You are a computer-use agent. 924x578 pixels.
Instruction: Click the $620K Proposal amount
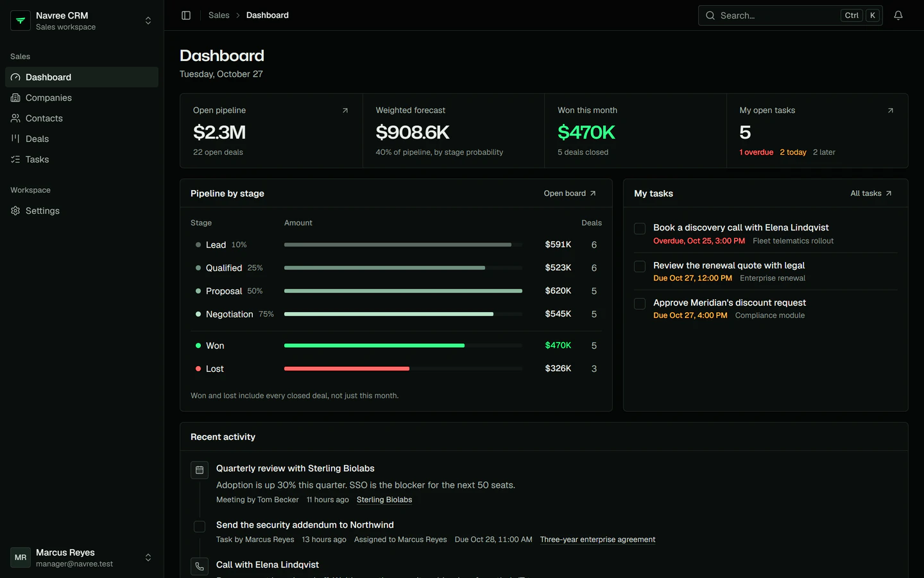point(558,291)
